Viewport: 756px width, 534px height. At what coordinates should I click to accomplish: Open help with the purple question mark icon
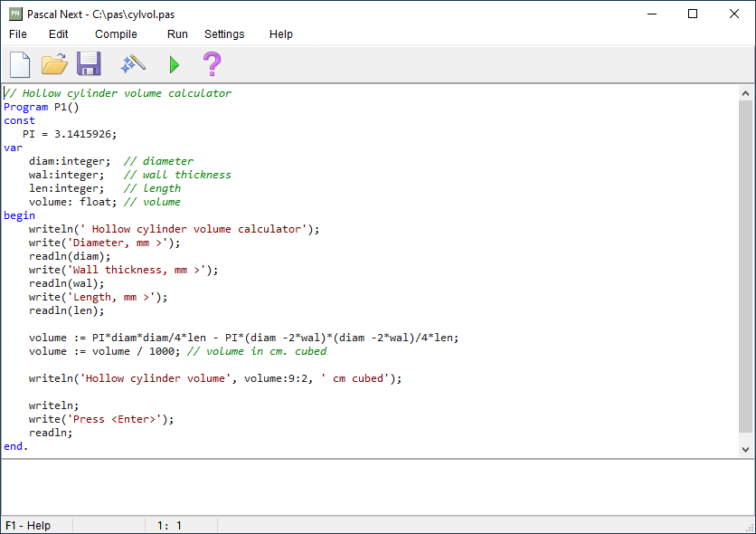point(212,63)
